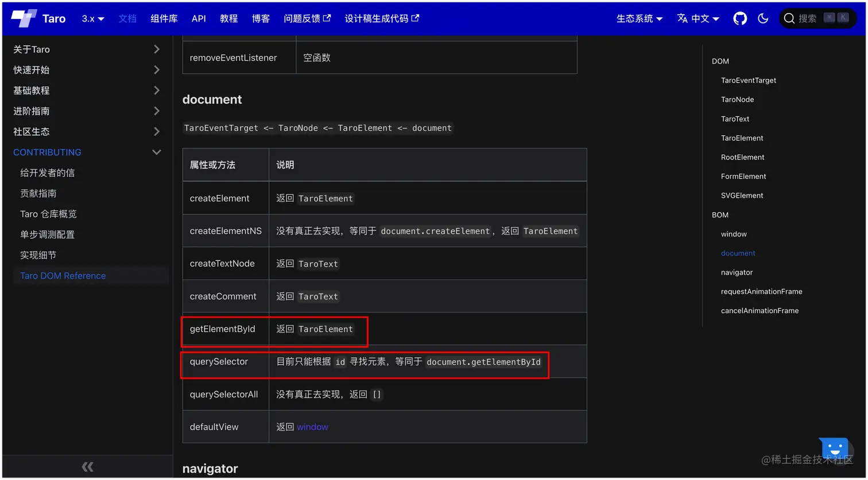868x480 pixels.
Task: Click the removeEventListener table cell
Action: coord(239,57)
